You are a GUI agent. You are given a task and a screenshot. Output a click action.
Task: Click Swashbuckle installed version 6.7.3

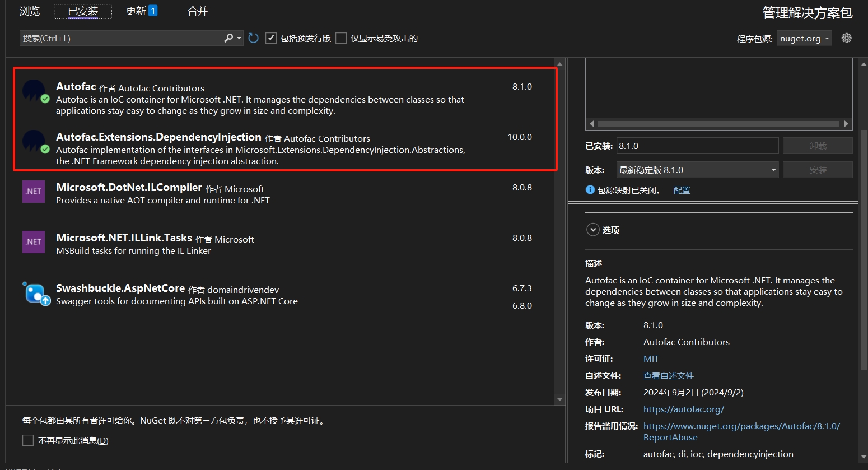pyautogui.click(x=522, y=288)
